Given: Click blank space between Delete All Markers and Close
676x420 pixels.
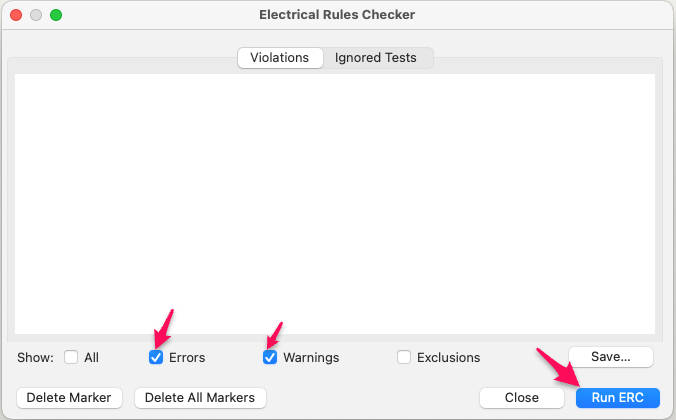Looking at the screenshot, I should 370,397.
